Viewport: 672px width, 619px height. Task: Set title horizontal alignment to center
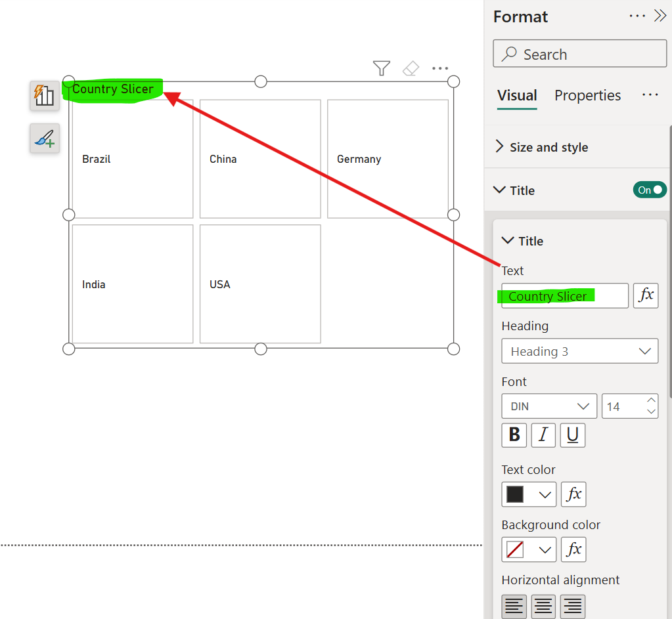pos(543,606)
